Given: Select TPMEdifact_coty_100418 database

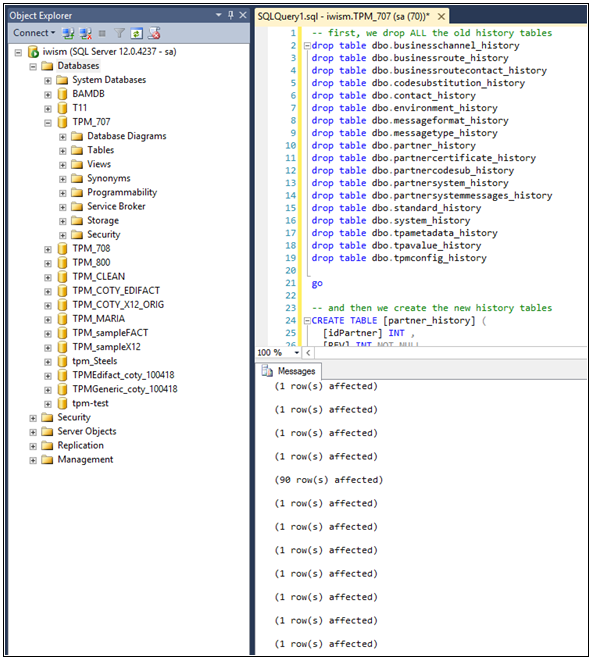Looking at the screenshot, I should coord(123,375).
